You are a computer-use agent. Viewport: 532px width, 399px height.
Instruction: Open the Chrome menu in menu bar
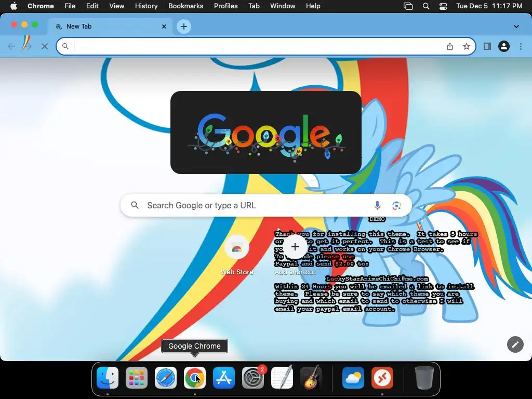[41, 6]
